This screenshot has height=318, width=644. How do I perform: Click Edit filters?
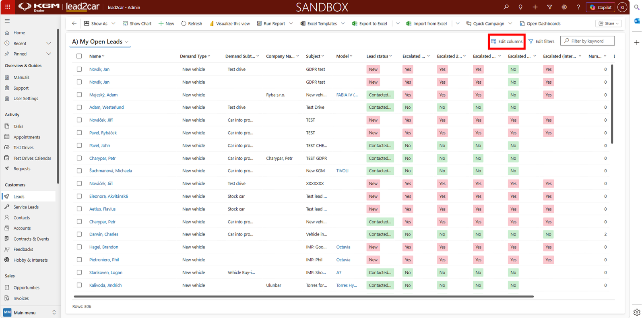pyautogui.click(x=541, y=41)
